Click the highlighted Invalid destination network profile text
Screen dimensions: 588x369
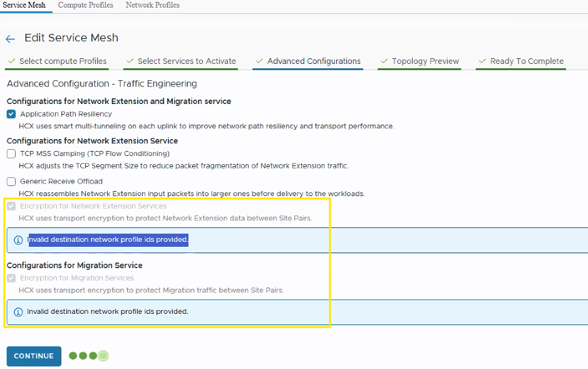[x=108, y=240]
